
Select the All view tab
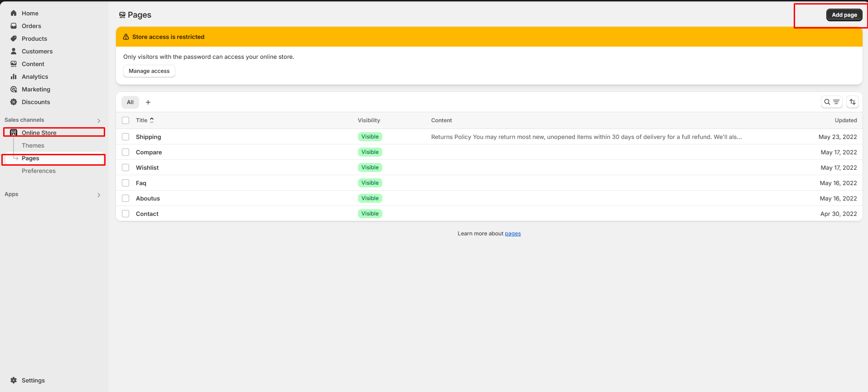(x=130, y=102)
